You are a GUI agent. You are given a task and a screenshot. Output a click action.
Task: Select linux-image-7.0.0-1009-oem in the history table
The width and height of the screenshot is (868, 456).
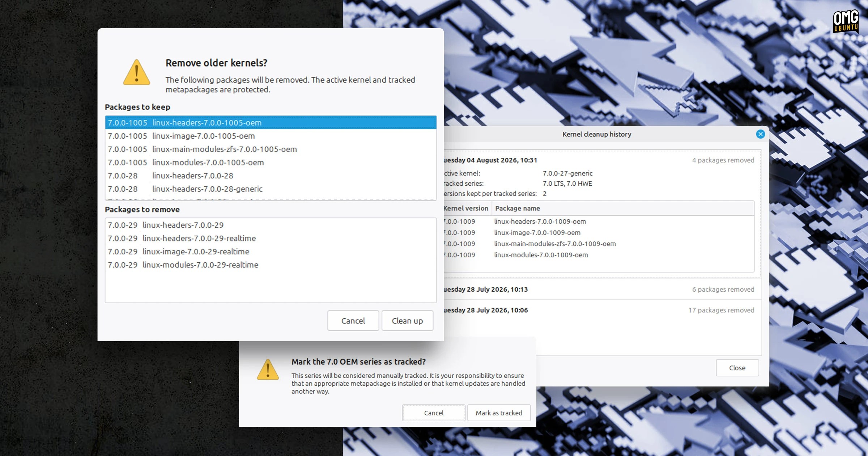tap(599, 233)
